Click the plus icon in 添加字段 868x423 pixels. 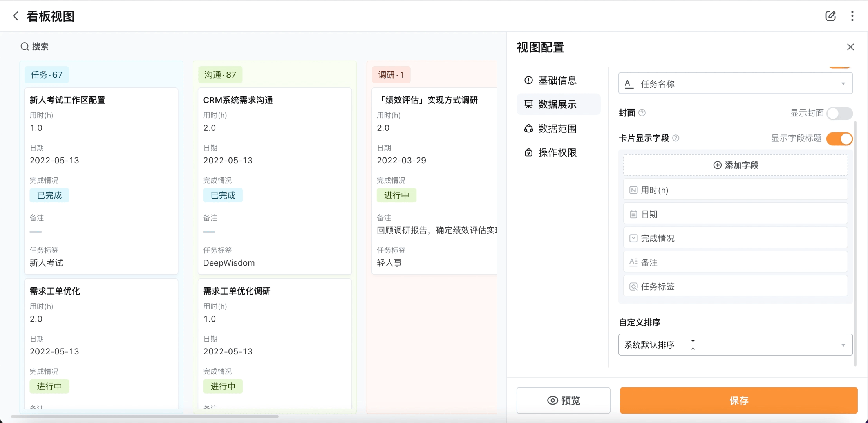tap(717, 165)
